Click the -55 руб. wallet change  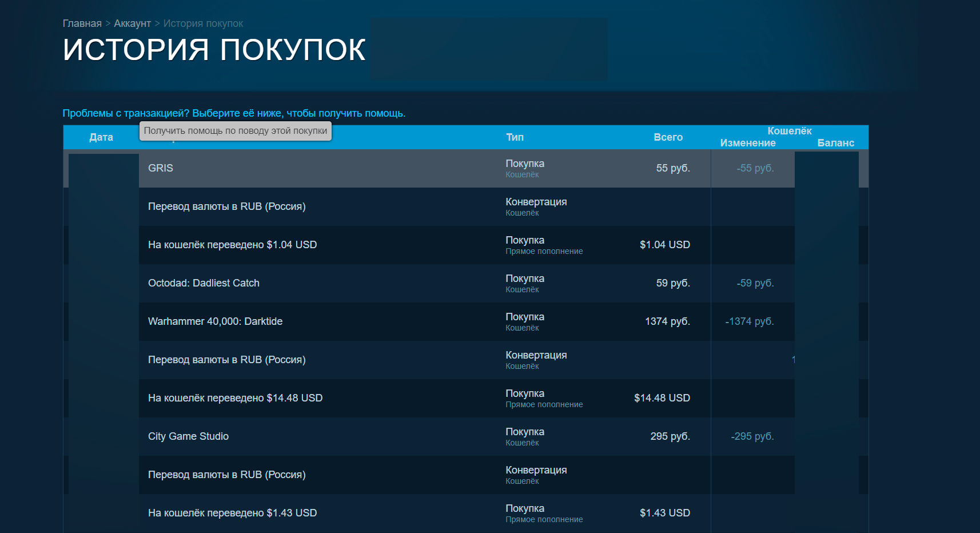[755, 168]
